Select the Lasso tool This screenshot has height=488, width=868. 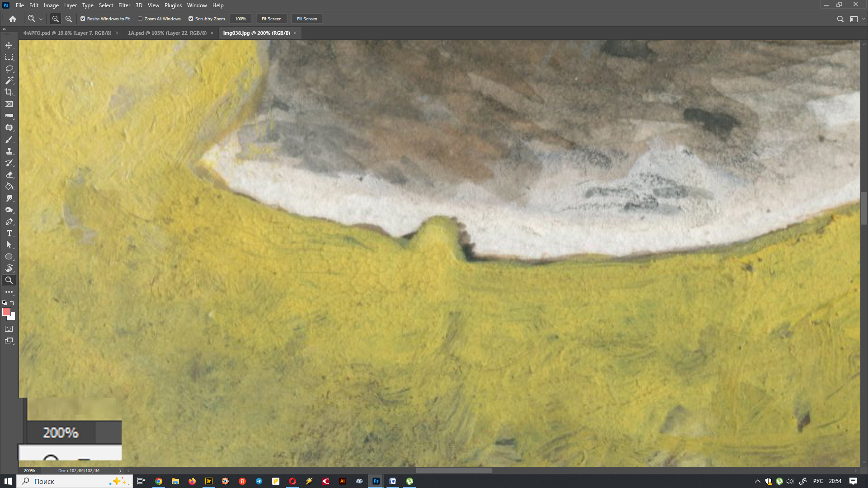(x=9, y=69)
